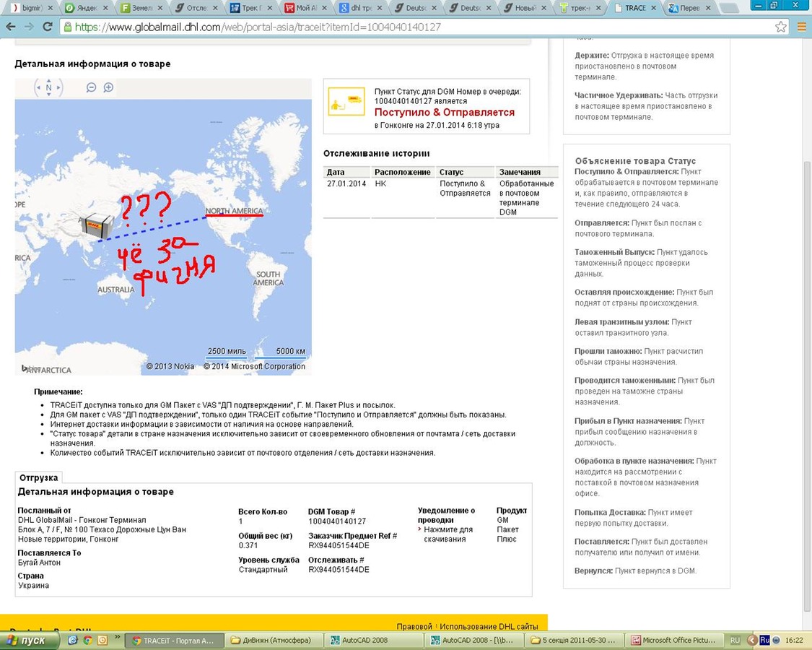Open the Правовой footer link

point(414,626)
